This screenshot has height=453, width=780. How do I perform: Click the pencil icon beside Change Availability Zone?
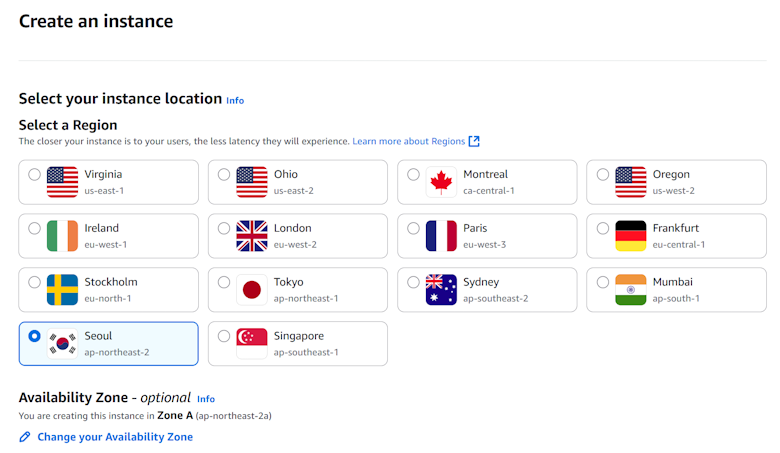[25, 437]
